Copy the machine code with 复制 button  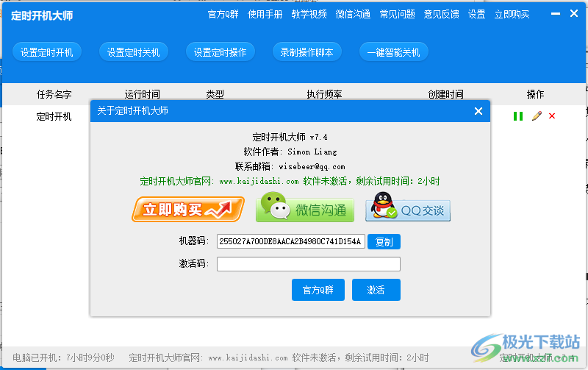[384, 242]
